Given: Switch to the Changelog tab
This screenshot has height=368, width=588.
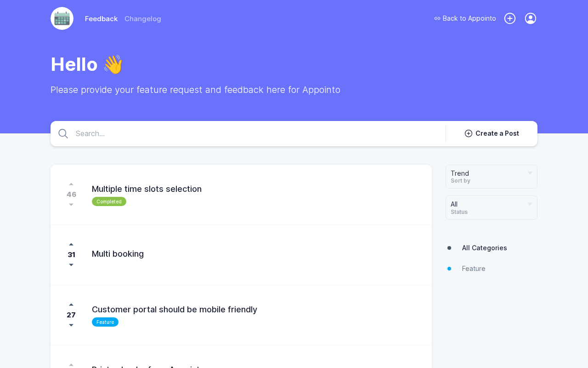Looking at the screenshot, I should [x=143, y=19].
